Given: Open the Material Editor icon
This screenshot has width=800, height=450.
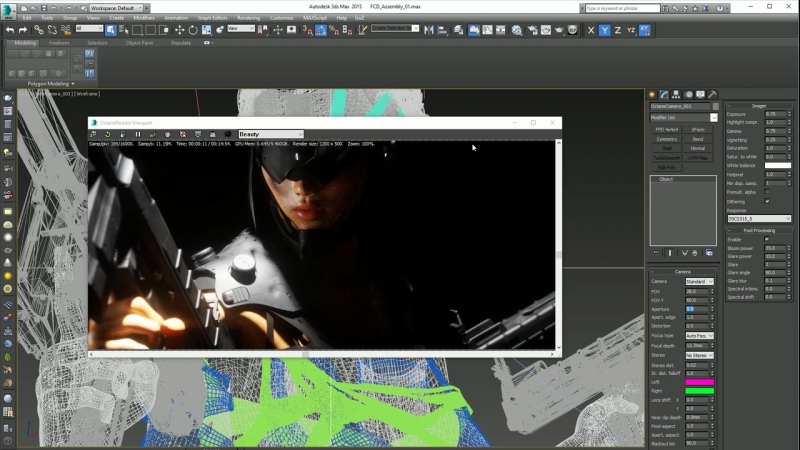Looking at the screenshot, I should 517,30.
